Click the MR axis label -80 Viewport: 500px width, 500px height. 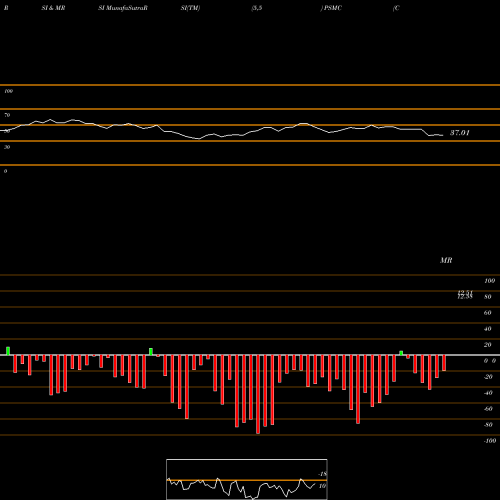coord(488,425)
